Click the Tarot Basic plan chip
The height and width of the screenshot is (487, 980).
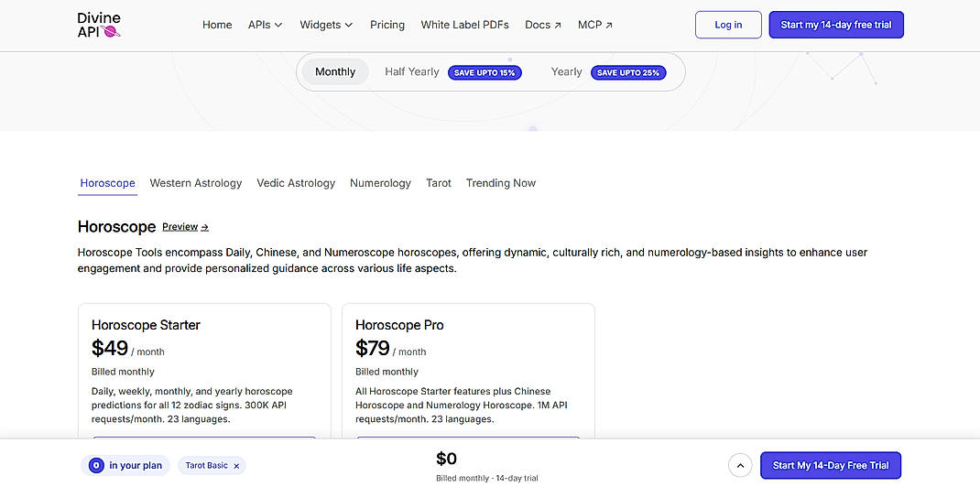click(212, 465)
